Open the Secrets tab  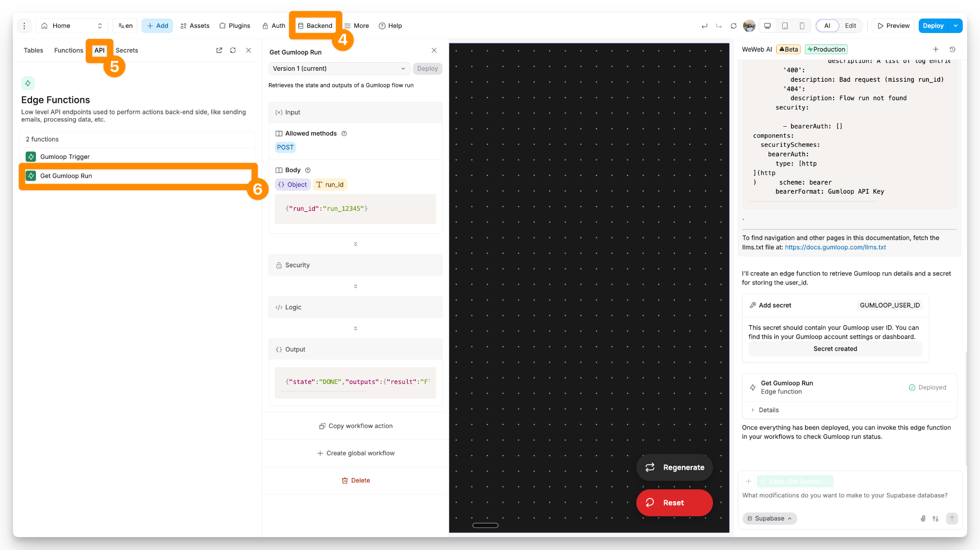126,50
